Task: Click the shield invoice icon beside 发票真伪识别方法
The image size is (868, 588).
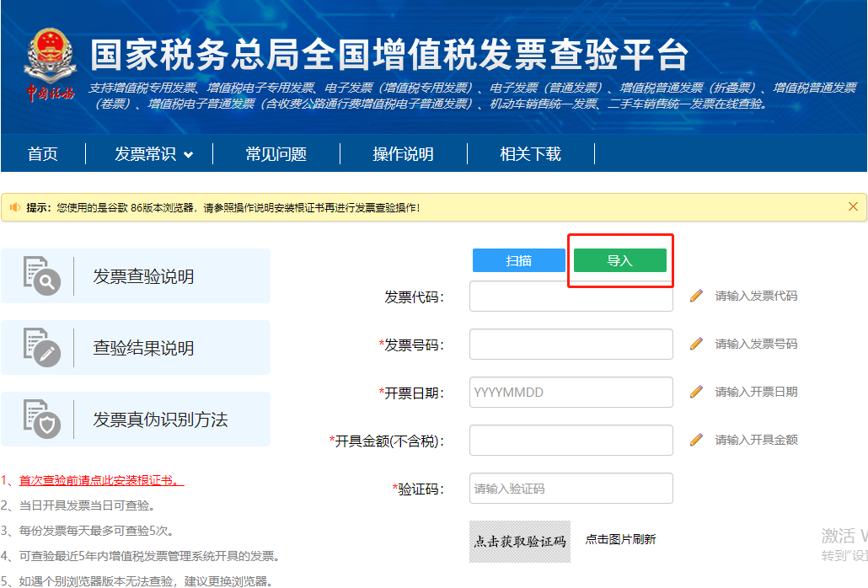Action: [41, 419]
